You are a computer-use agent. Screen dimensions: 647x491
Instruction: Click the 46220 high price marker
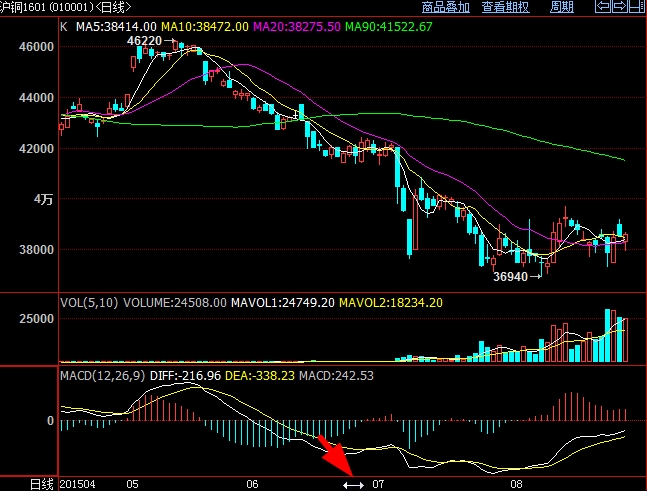point(144,41)
